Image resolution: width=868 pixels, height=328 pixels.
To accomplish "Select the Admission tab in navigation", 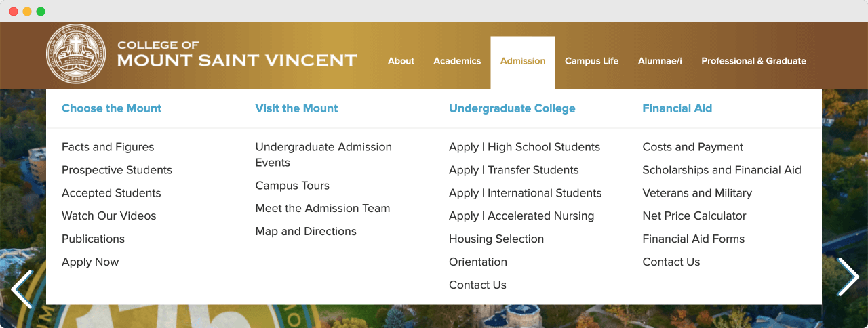I will click(523, 61).
